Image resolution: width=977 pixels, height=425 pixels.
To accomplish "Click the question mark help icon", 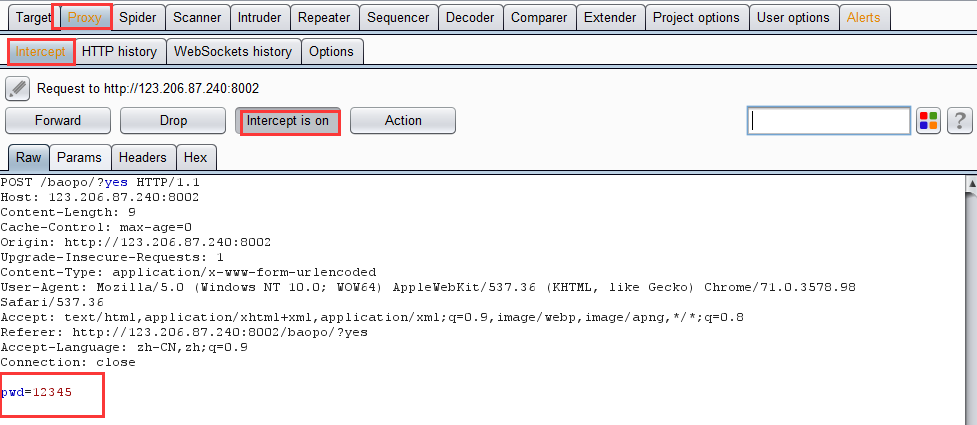I will point(960,120).
